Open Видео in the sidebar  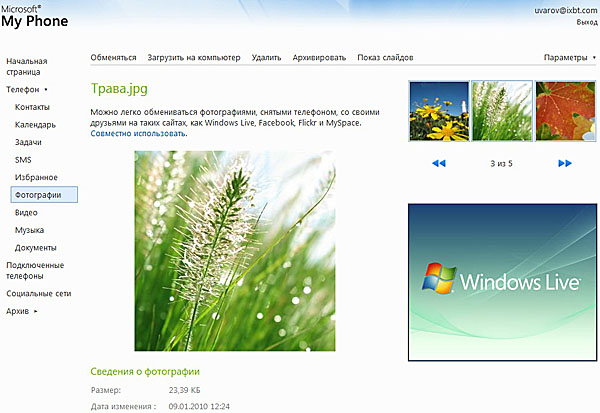click(26, 213)
